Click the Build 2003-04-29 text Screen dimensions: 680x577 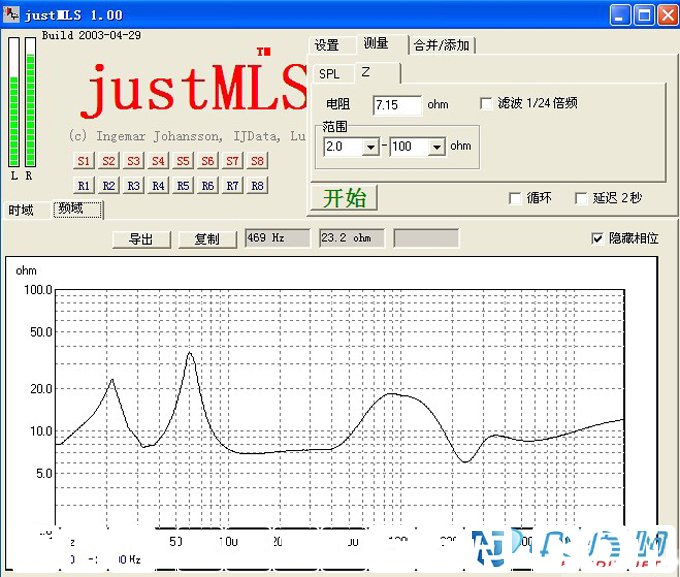[x=91, y=35]
